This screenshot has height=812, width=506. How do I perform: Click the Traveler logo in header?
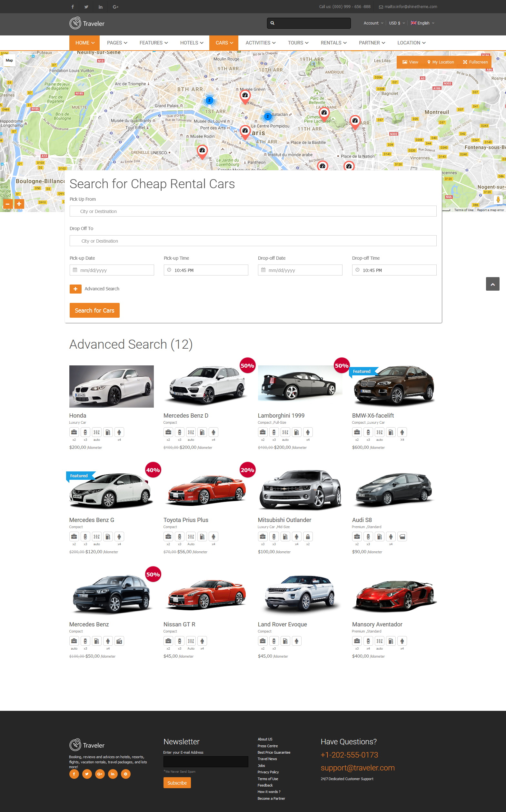point(87,24)
